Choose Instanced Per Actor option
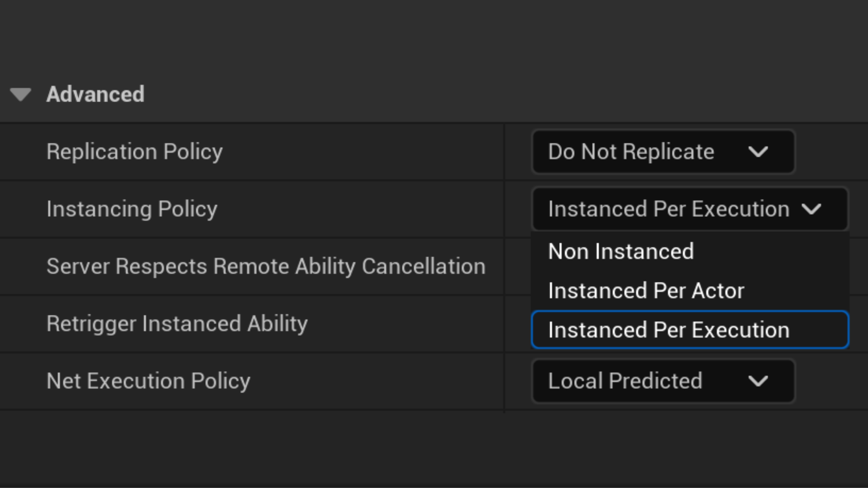The image size is (868, 488). click(646, 291)
